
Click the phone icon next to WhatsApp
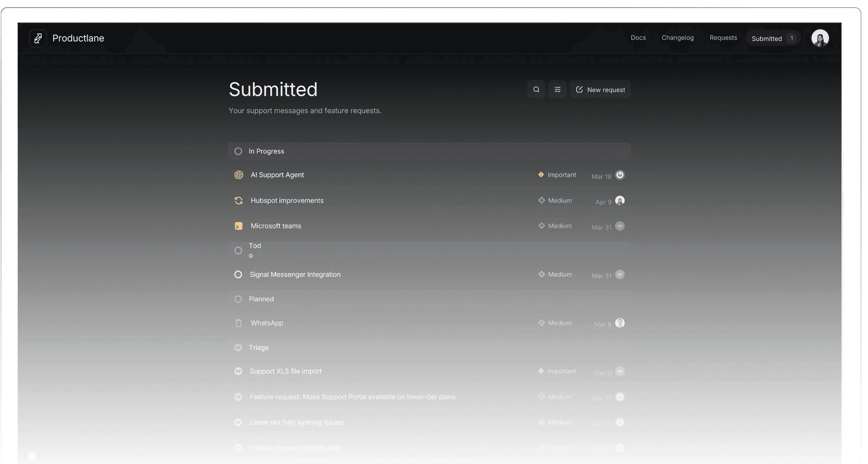pyautogui.click(x=239, y=323)
